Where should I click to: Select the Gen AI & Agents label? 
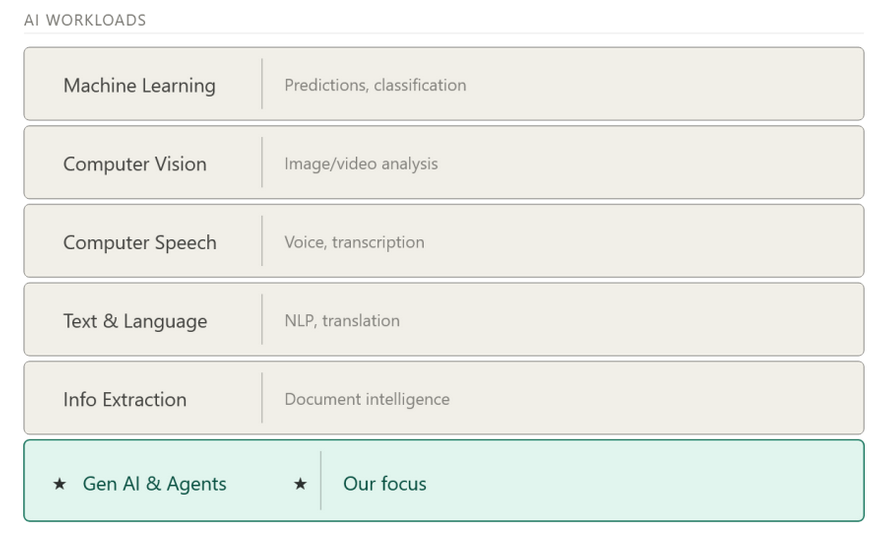click(x=155, y=484)
